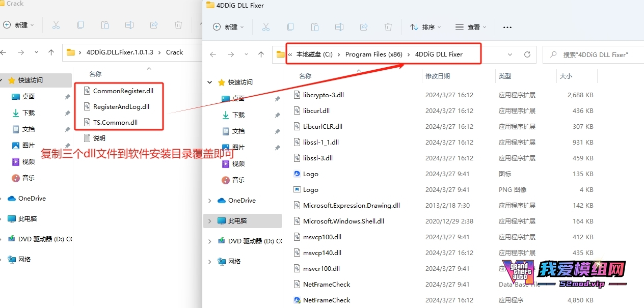Click 4DDiG.DLL.Fixer.1.0.1.3 breadcrumb in Crack window
644x308 pixels.
pos(120,52)
